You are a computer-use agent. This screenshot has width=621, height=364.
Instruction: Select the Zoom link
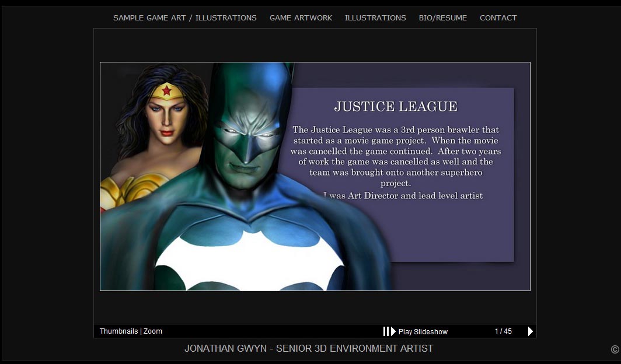(x=153, y=331)
